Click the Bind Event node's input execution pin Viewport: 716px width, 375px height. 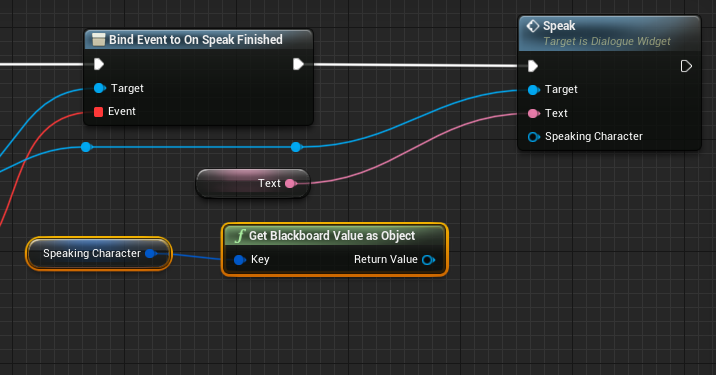pyautogui.click(x=99, y=64)
